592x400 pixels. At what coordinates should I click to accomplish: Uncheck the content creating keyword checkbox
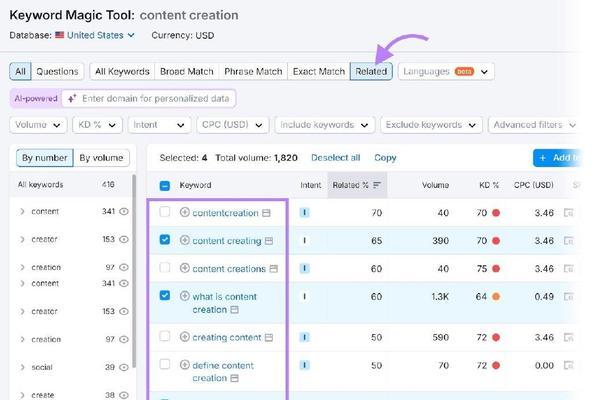click(x=165, y=240)
